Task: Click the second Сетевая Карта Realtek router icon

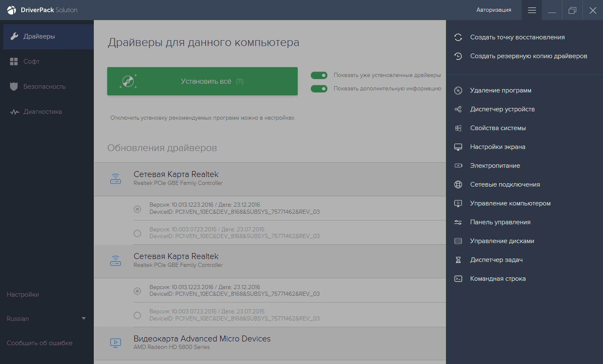Action: [116, 261]
